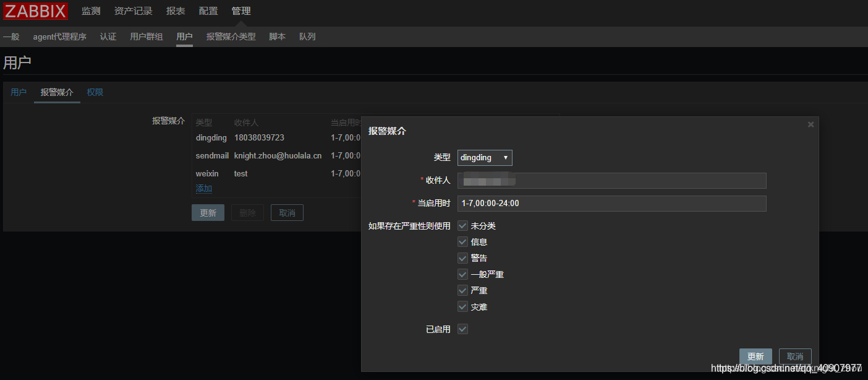Switch to the 报警媒介 form tab
Viewport: 868px width, 380px height.
pyautogui.click(x=57, y=92)
